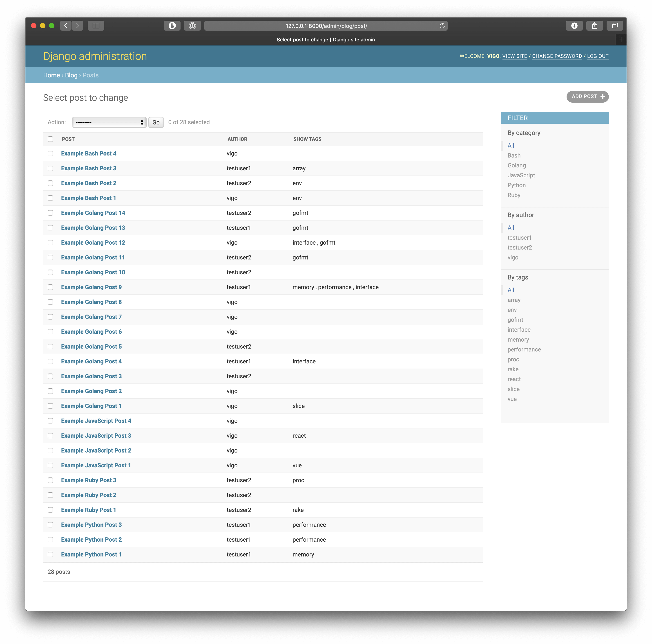Click the browser back navigation arrow
Image resolution: width=652 pixels, height=644 pixels.
pos(66,25)
